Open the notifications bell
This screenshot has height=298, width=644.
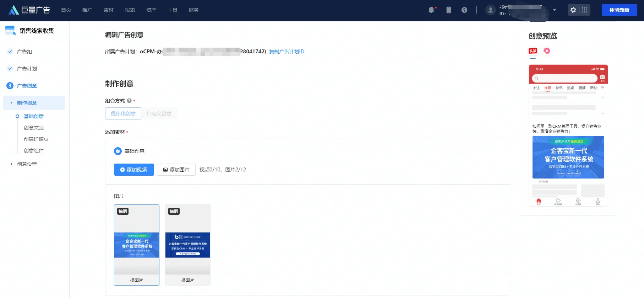[431, 10]
